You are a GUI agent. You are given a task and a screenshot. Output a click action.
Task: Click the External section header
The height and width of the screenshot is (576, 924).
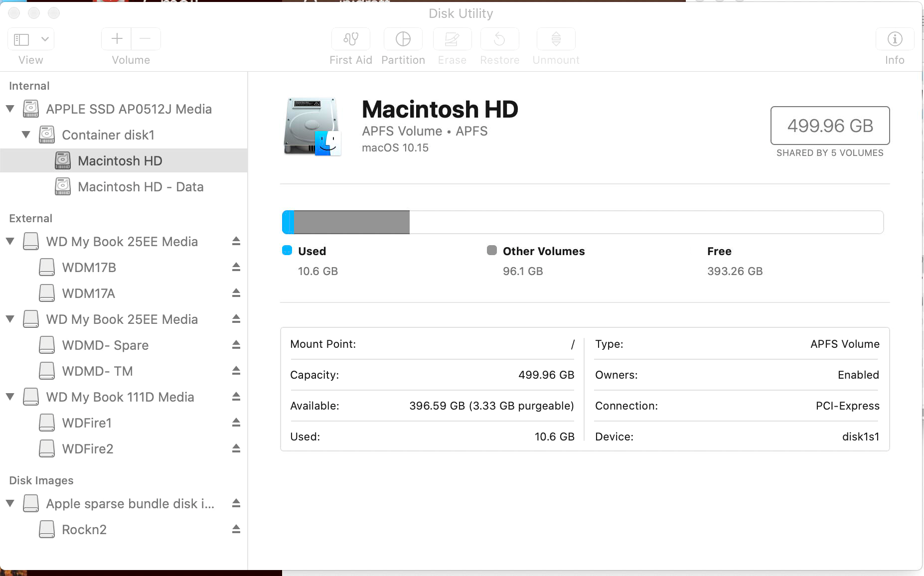pyautogui.click(x=30, y=218)
